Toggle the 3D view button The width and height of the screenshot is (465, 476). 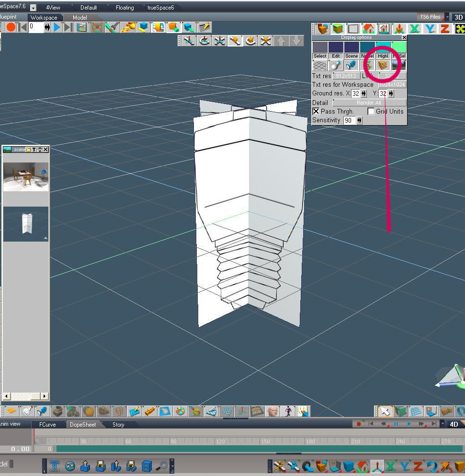click(x=458, y=17)
